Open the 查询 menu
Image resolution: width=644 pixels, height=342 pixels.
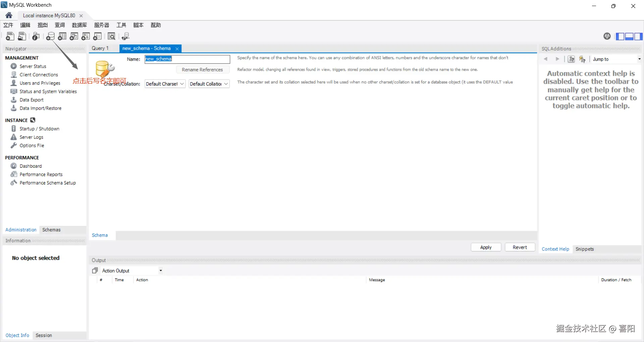point(60,25)
